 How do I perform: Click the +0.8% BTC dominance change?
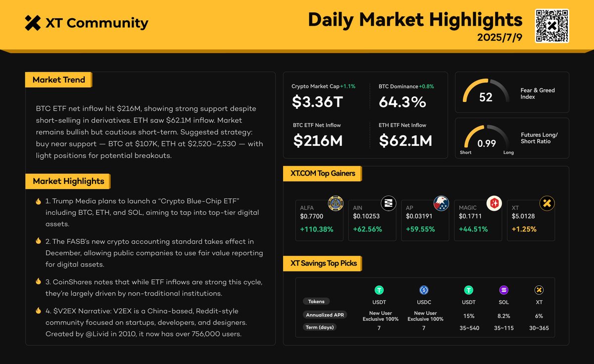pyautogui.click(x=426, y=86)
